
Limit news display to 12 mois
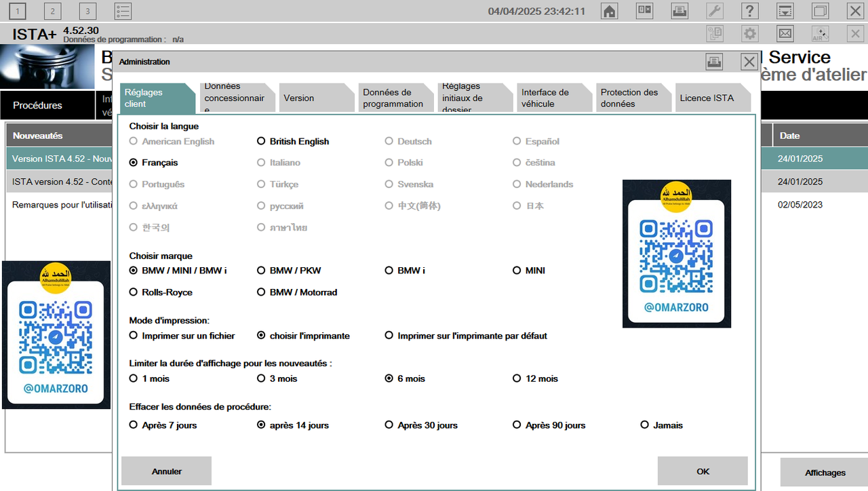pos(535,378)
